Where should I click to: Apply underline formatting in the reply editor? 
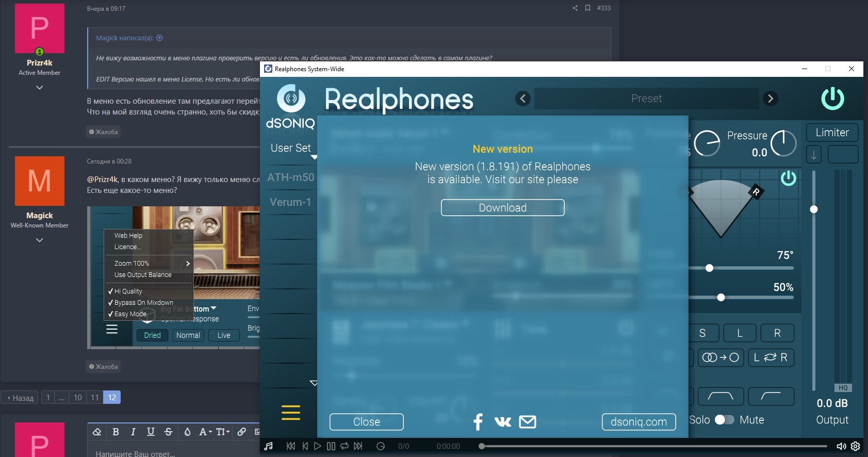151,432
